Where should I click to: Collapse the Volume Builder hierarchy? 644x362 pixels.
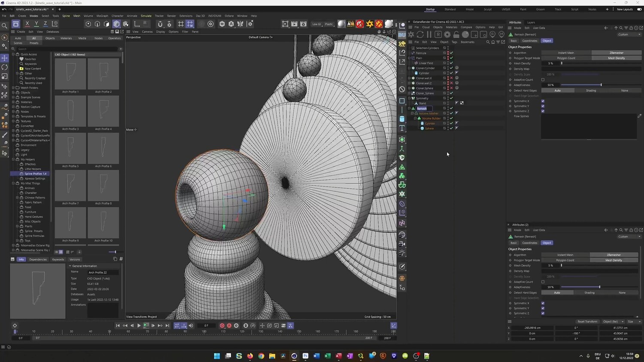[x=416, y=118]
